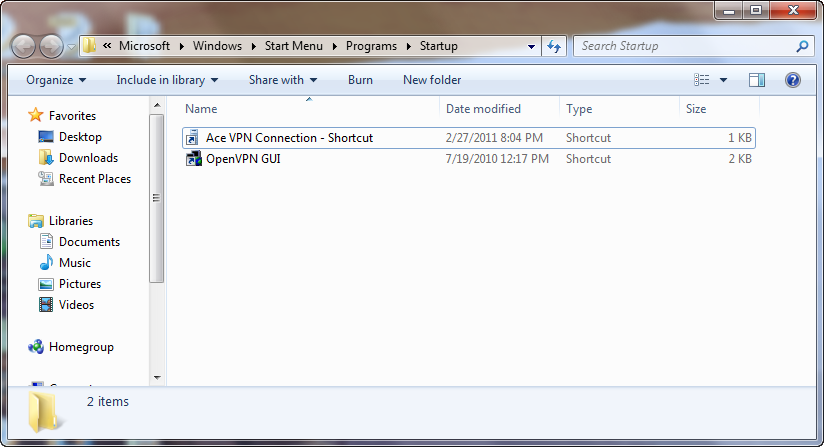Click the Ace VPN Connection shortcut icon
The height and width of the screenshot is (447, 824).
pos(193,138)
